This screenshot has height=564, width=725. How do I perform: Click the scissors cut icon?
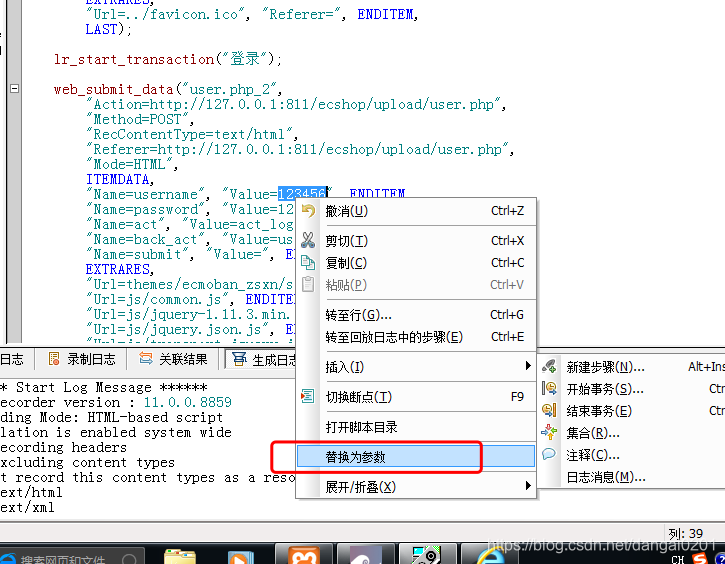tap(308, 240)
